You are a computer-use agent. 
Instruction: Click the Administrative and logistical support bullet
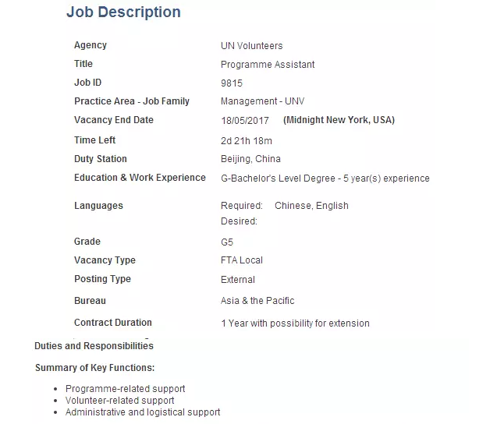coord(143,412)
